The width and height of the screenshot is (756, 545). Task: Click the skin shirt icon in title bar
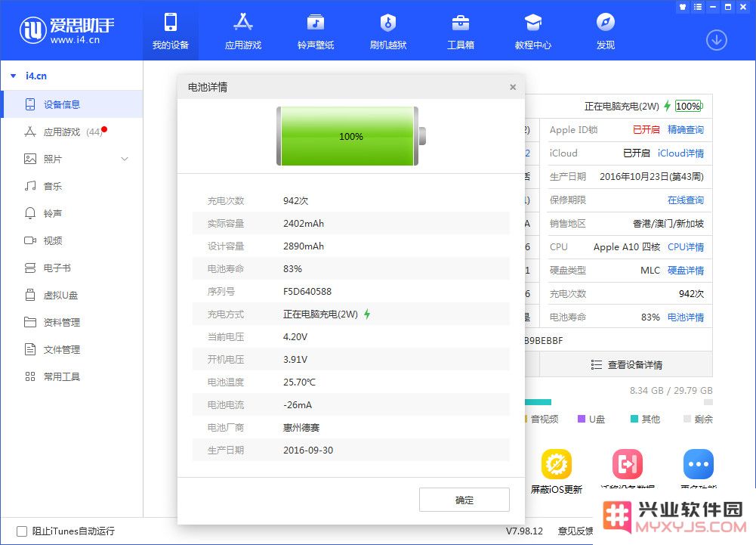coord(682,7)
